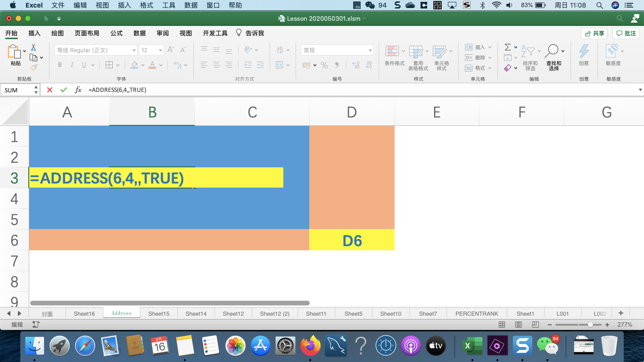Open the 插入 ribbon tab

34,33
